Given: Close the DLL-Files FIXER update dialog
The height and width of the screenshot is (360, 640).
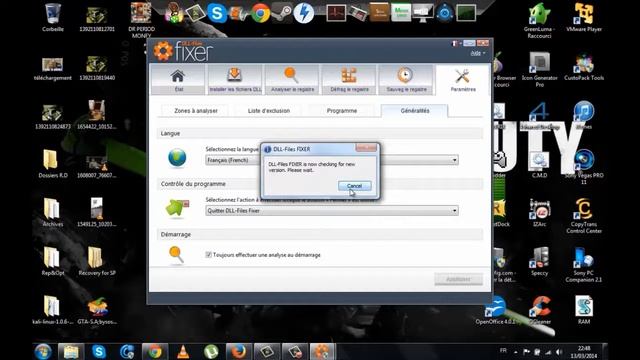Looking at the screenshot, I should pyautogui.click(x=366, y=148).
